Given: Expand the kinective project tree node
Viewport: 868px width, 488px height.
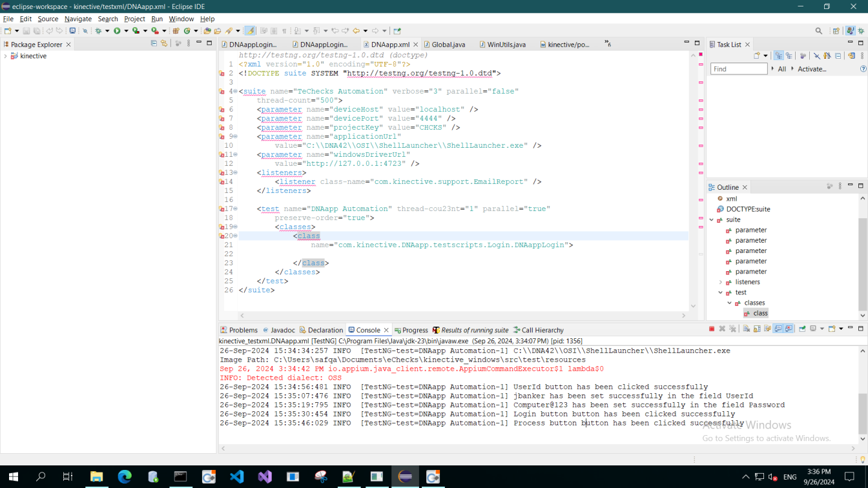Looking at the screenshot, I should [6, 56].
